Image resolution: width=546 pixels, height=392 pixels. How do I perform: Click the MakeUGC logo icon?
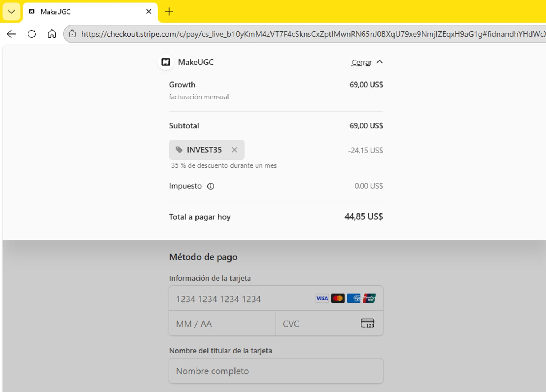coord(166,62)
